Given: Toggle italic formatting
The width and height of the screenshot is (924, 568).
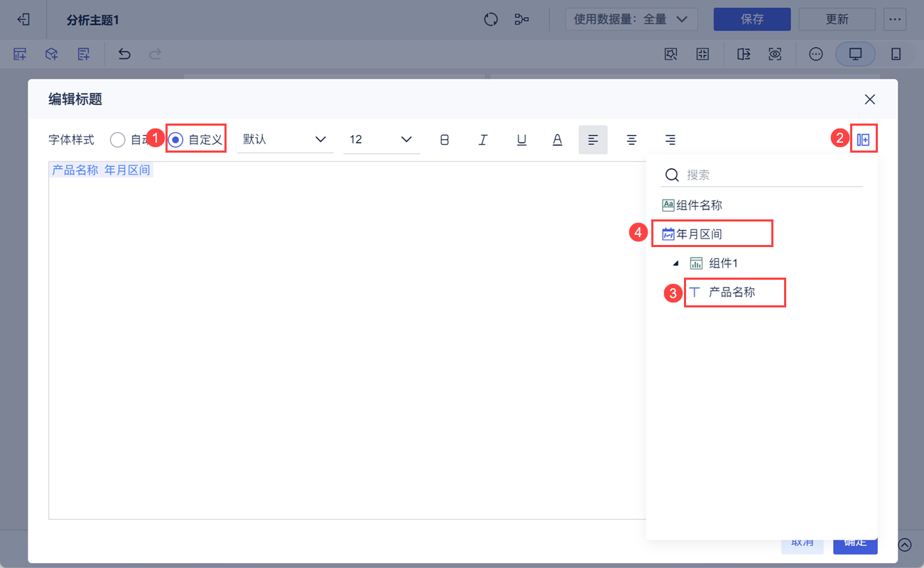Looking at the screenshot, I should point(483,140).
